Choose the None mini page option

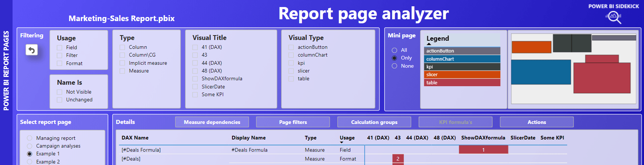click(x=394, y=66)
